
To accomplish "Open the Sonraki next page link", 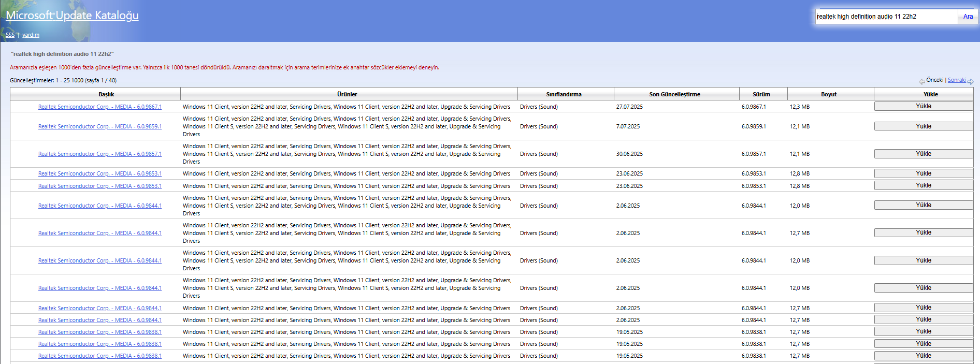I will click(x=957, y=80).
